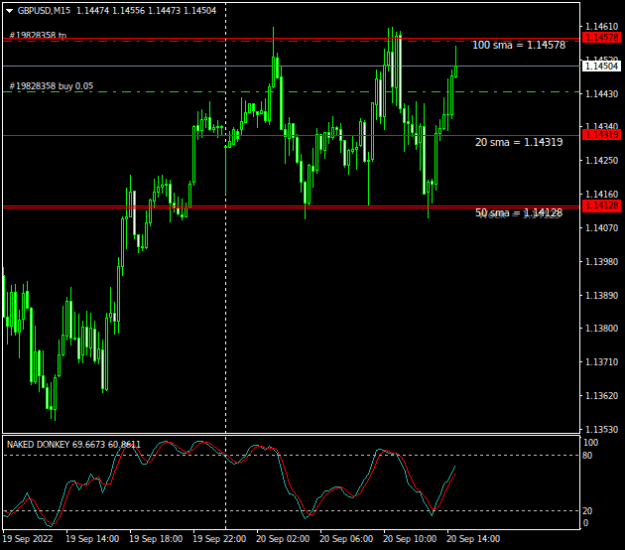Click the '19 Sep 22:00' time axis label

click(219, 539)
